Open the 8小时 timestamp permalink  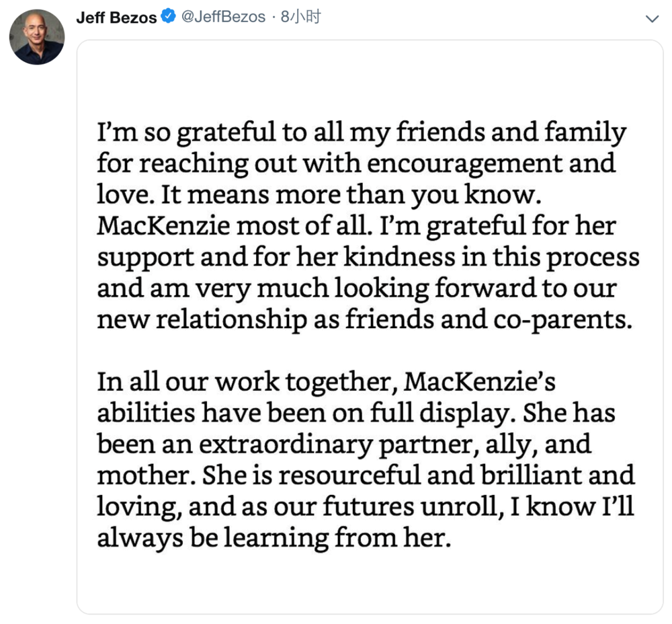(x=301, y=17)
